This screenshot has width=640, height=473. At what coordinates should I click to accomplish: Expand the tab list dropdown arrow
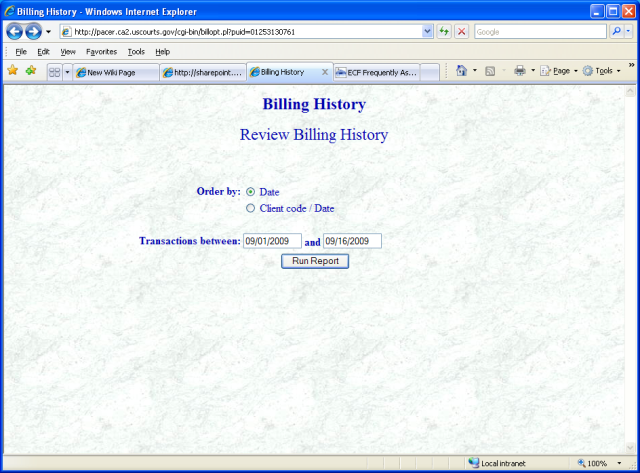[x=67, y=72]
